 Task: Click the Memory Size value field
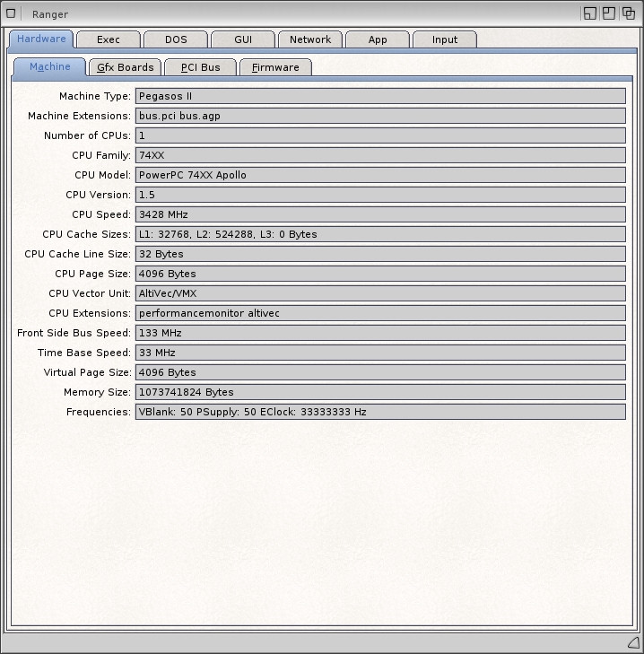[380, 392]
